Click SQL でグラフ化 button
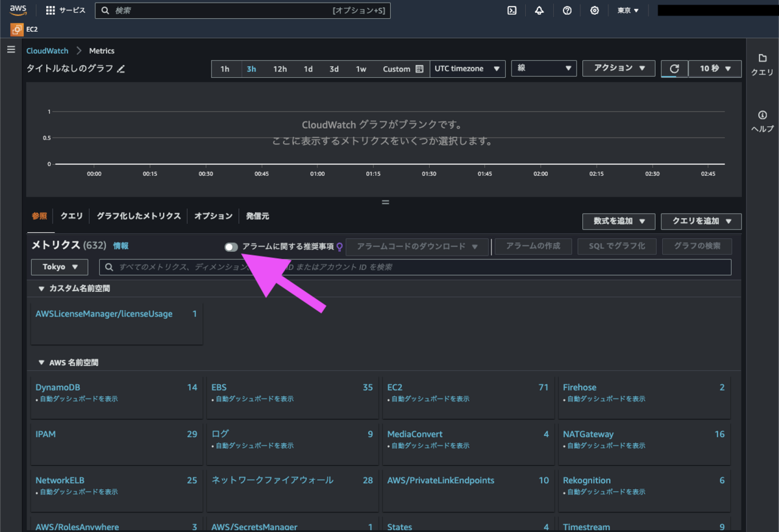 coord(617,247)
